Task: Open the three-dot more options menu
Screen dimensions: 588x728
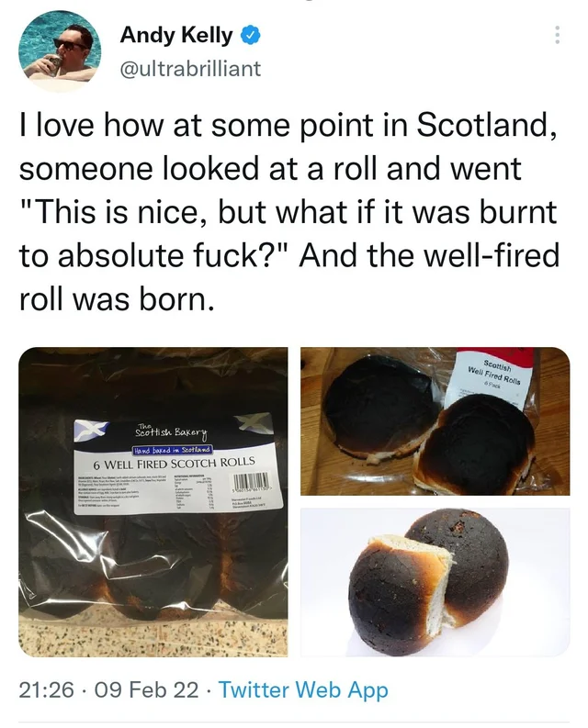Action: [x=558, y=35]
